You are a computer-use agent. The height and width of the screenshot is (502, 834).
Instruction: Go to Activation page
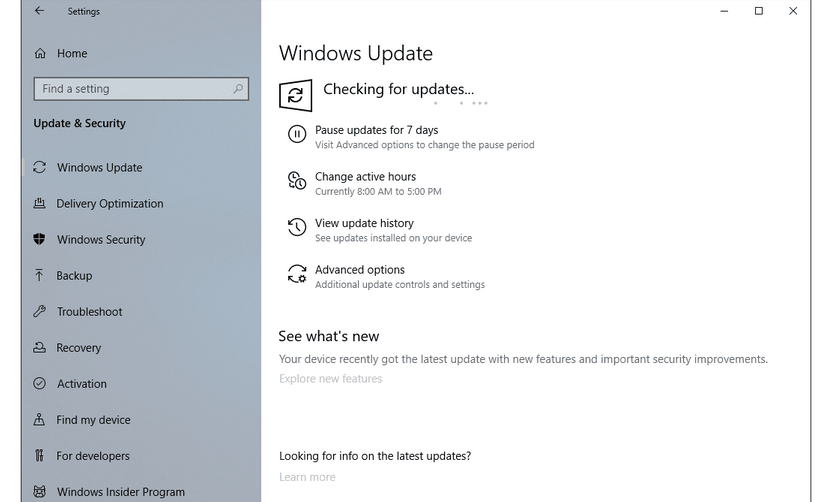tap(82, 383)
